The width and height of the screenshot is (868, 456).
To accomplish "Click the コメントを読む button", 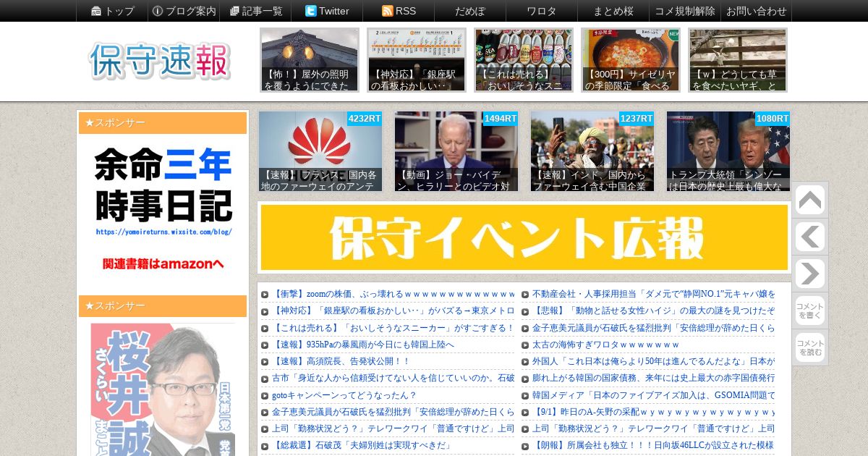I will pos(810,347).
